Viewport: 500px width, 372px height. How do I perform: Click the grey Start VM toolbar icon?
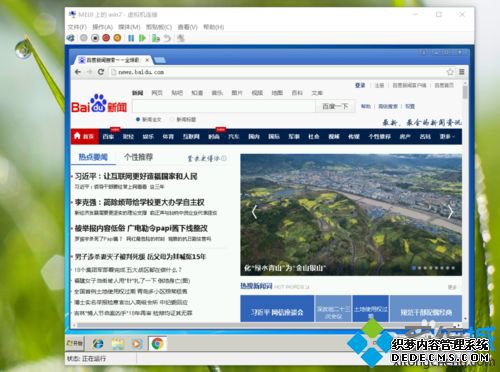point(84,38)
